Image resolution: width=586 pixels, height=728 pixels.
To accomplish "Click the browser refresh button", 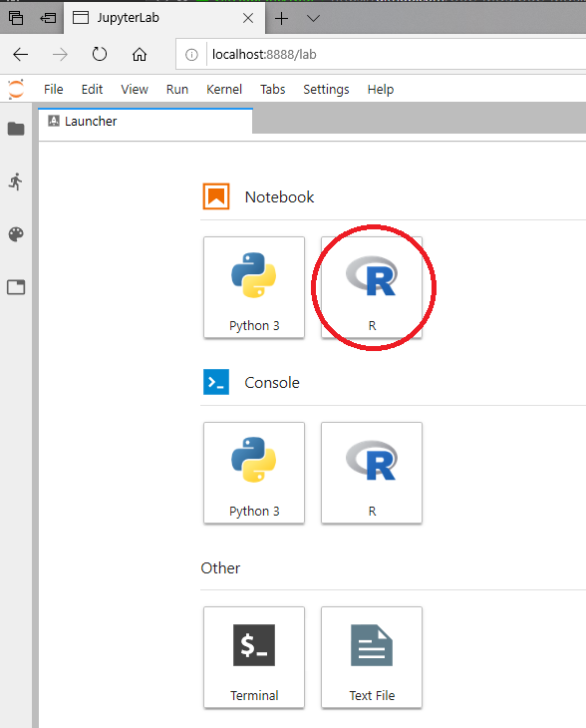I will coord(100,54).
